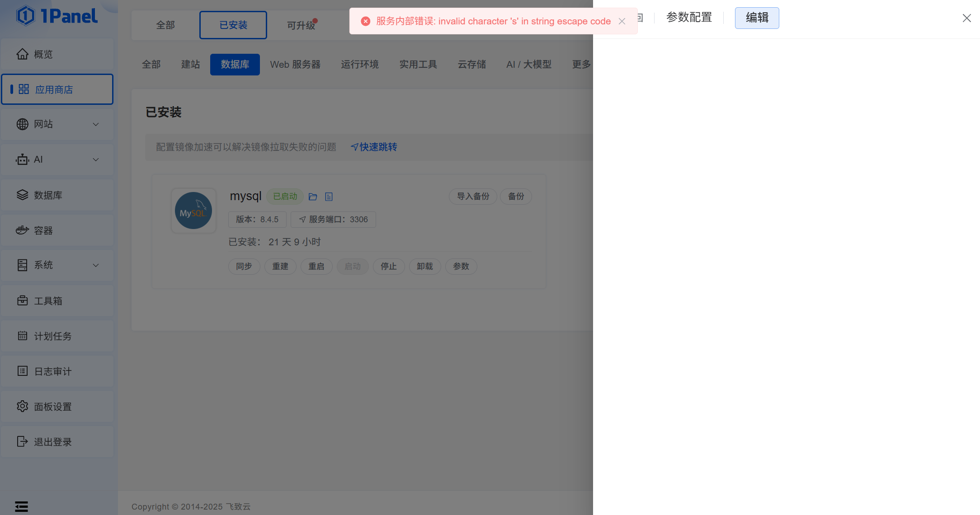Click the AI robot icon

coord(23,159)
